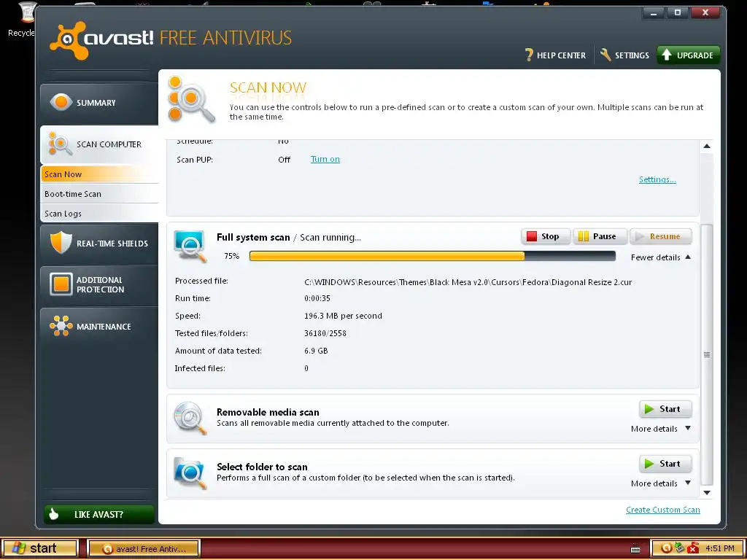Screen dimensions: 747x560
Task: Click the tested files value 36180/2558
Action: click(x=325, y=333)
